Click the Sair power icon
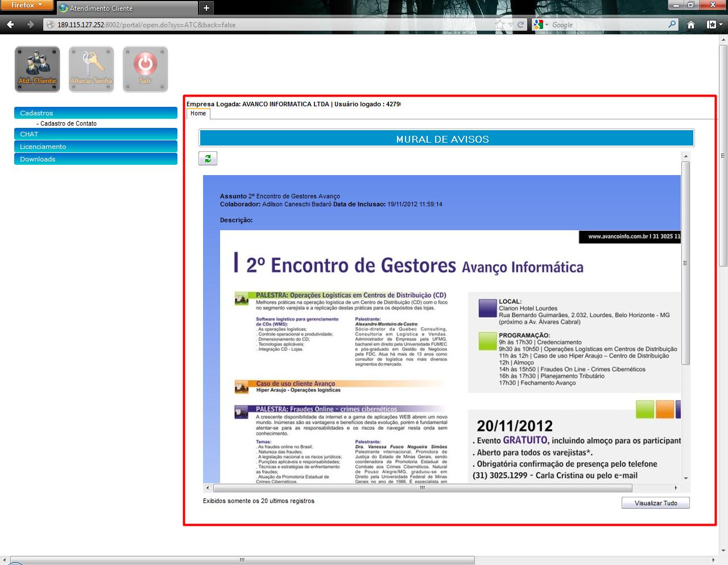Viewport: 728px width, 565px height. tap(145, 69)
